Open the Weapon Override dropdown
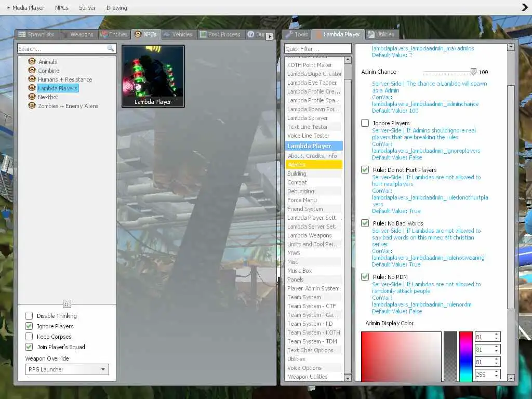This screenshot has height=399, width=532. tap(67, 369)
